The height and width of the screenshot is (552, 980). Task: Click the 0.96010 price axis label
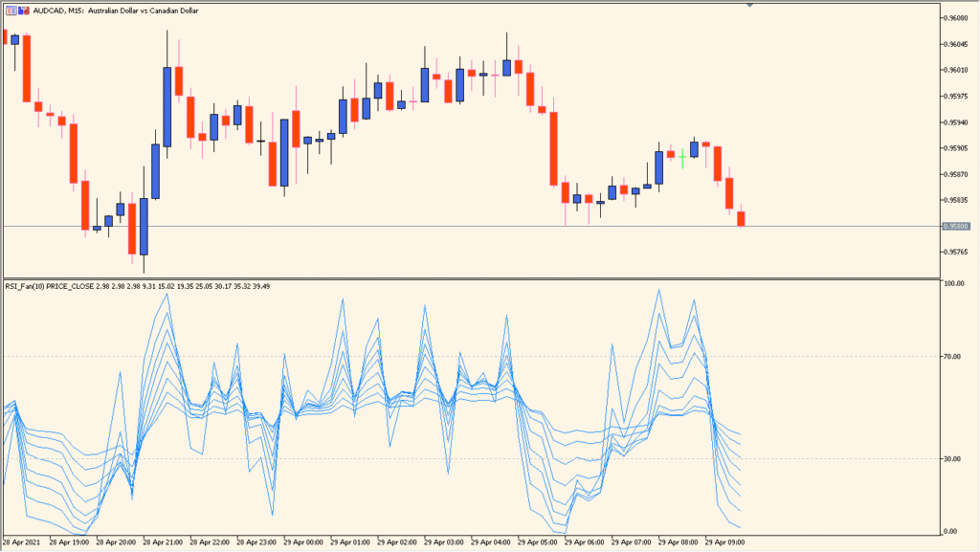957,70
